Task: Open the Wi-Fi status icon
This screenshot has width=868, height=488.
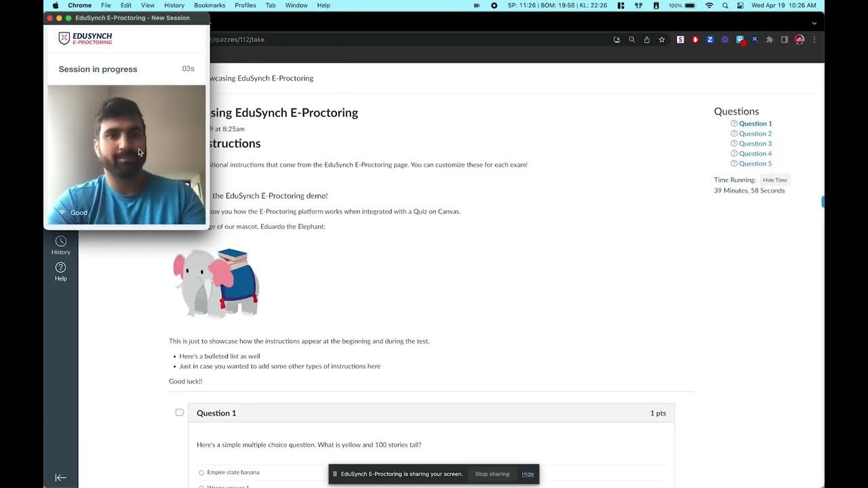Action: [709, 5]
